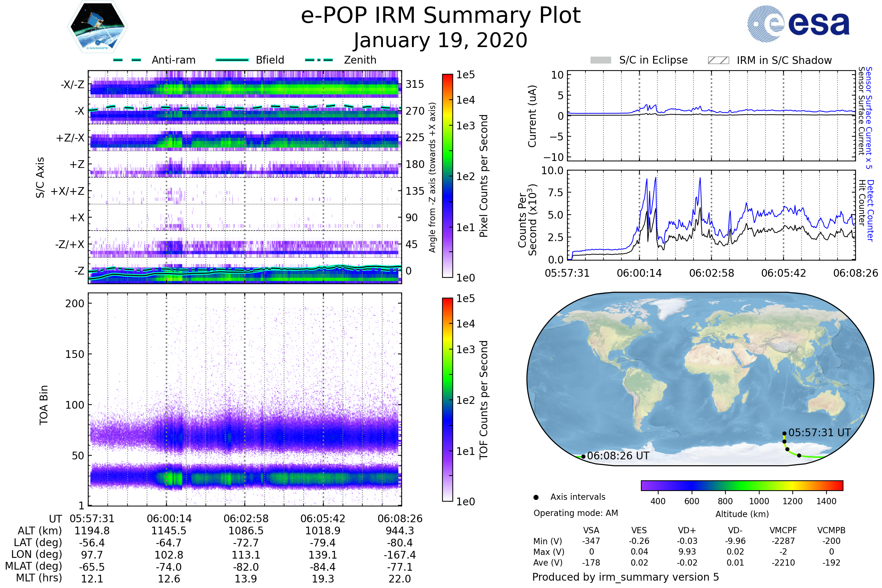Click the Bfield solid line legend marker

coord(232,60)
